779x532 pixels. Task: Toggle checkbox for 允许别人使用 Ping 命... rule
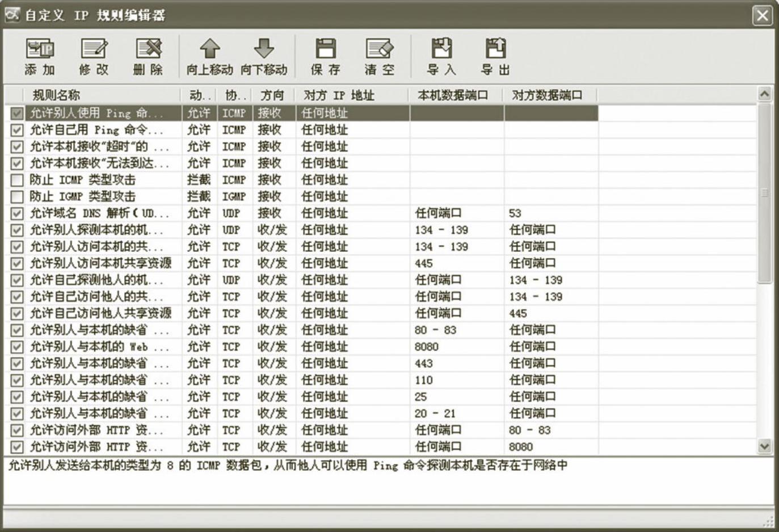(17, 113)
